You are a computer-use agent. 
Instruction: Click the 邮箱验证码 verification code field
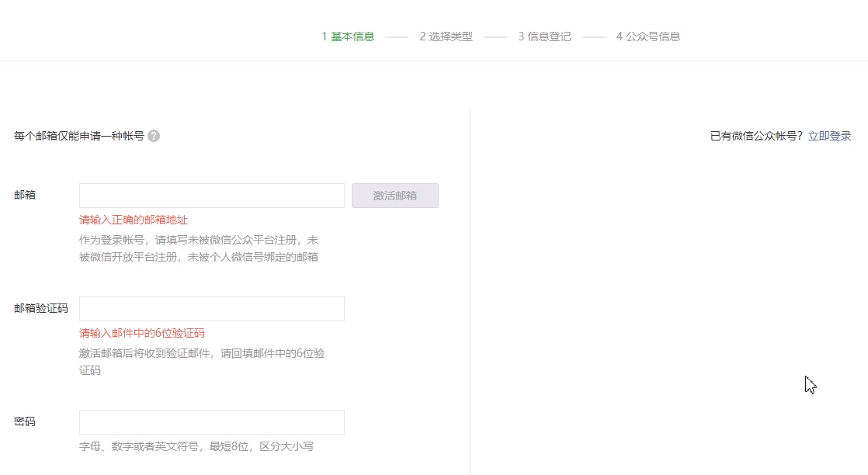211,308
